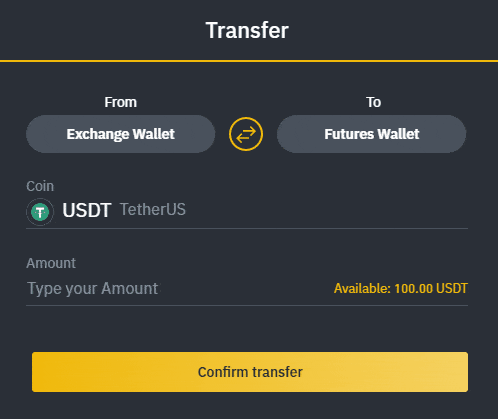The height and width of the screenshot is (419, 498).
Task: Select the USDT ticker in Coin field
Action: pyautogui.click(x=87, y=210)
